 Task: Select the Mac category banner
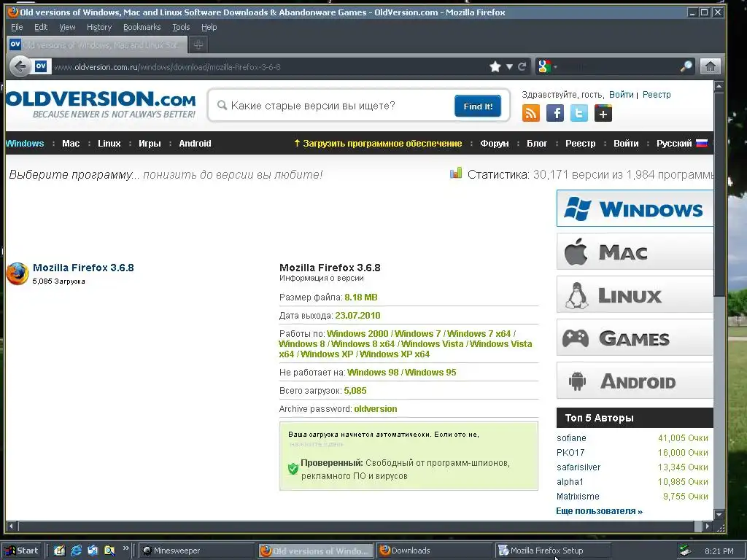pos(635,252)
